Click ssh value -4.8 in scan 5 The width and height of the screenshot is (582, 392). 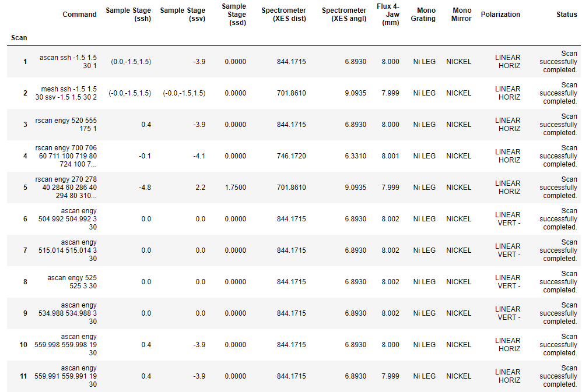point(145,188)
